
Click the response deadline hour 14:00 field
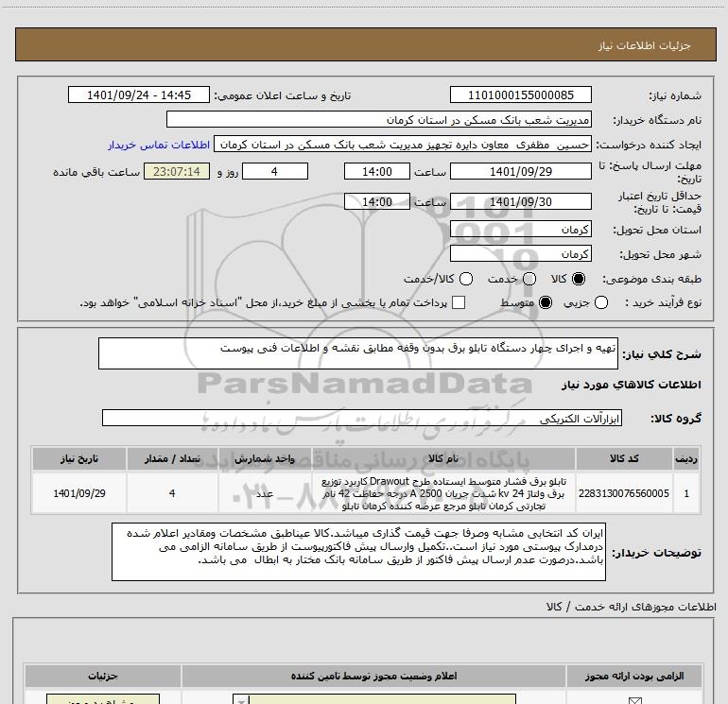tap(377, 171)
